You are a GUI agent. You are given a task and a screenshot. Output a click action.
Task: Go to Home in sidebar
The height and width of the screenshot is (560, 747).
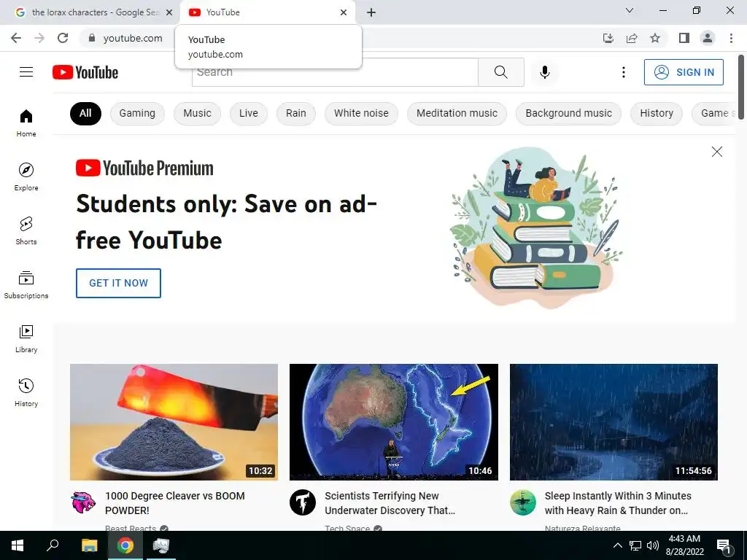tap(26, 122)
